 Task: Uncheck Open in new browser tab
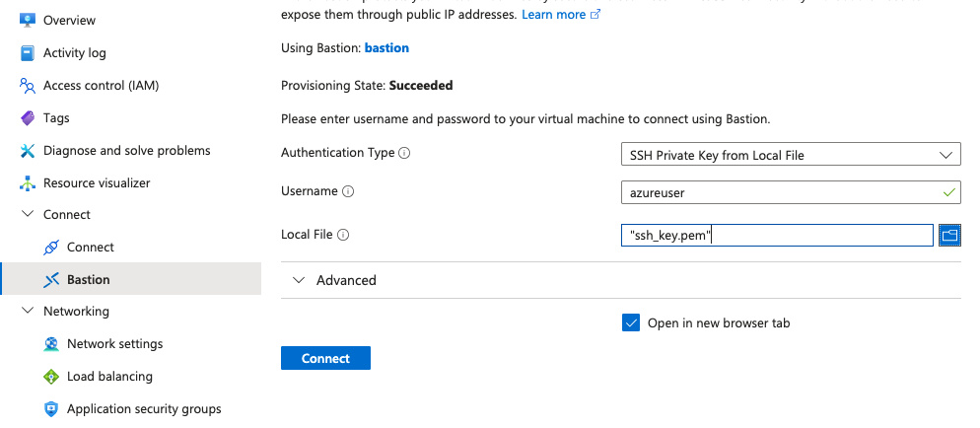(x=631, y=323)
